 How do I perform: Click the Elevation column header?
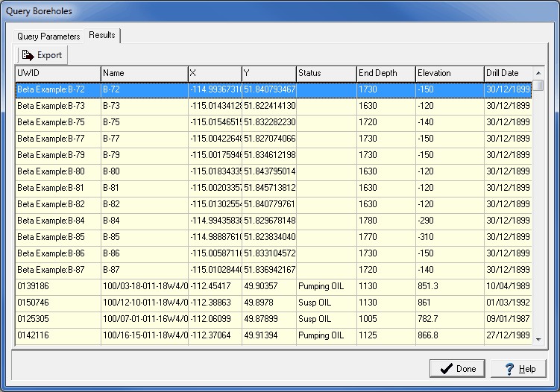click(450, 73)
